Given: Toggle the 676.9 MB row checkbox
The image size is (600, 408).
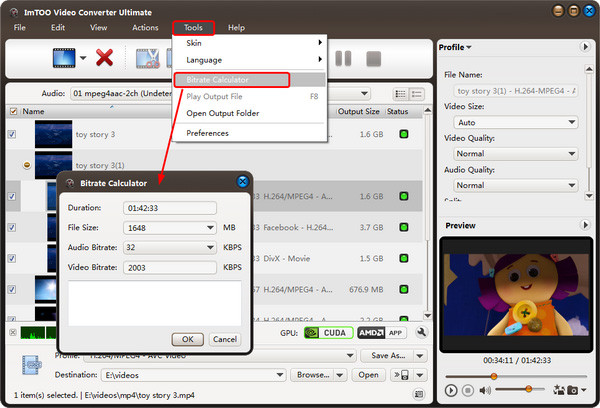Looking at the screenshot, I should click(x=12, y=289).
